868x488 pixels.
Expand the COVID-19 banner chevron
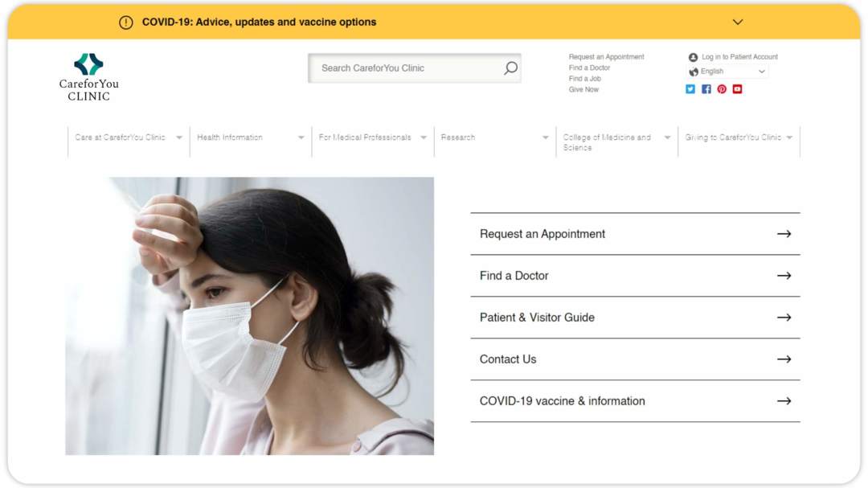click(x=738, y=23)
